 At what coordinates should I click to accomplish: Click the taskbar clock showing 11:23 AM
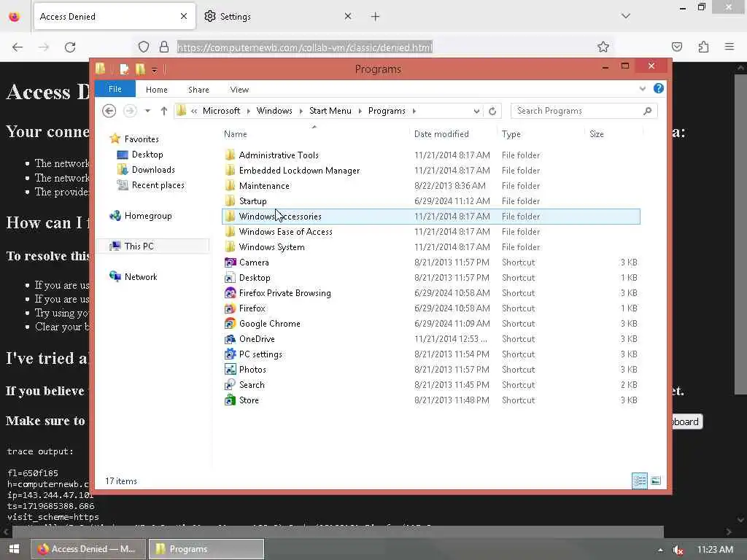click(715, 550)
